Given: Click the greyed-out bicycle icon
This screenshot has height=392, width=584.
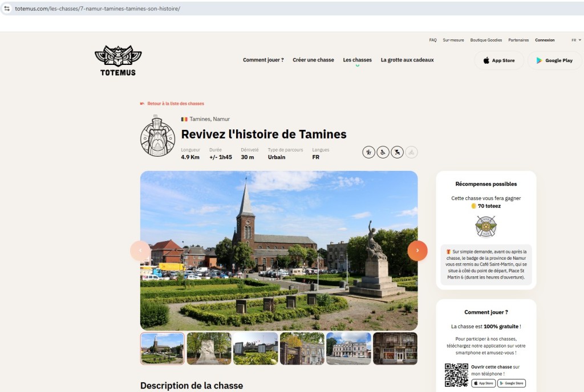Looking at the screenshot, I should tap(411, 152).
